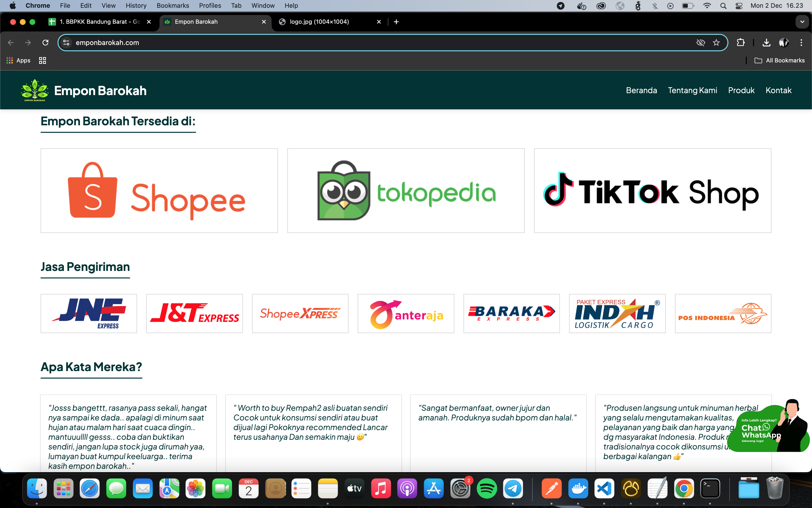The width and height of the screenshot is (812, 508).
Task: Open the Calendar app in dock
Action: (248, 488)
